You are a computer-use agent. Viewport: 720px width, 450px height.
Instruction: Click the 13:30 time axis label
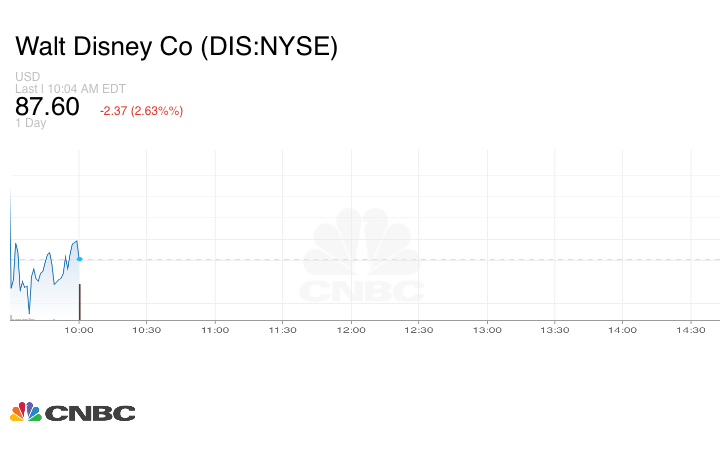point(555,330)
